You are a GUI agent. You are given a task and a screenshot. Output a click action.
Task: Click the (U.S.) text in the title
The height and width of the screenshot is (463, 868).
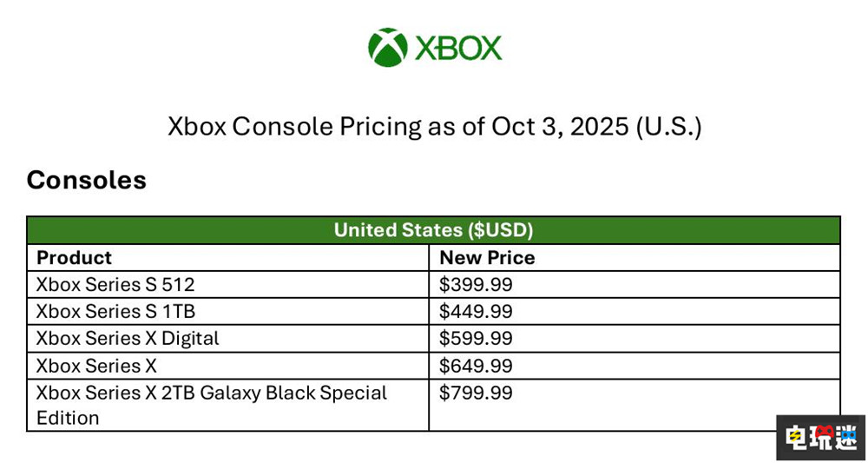point(668,127)
